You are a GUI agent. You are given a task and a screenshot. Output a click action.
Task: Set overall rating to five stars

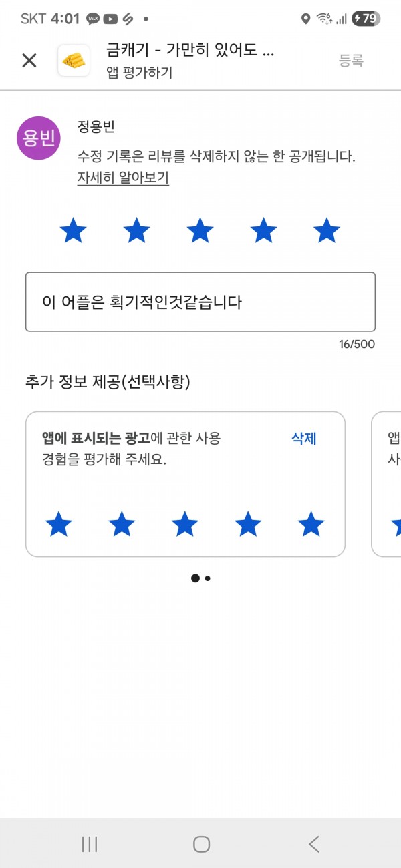(x=327, y=231)
